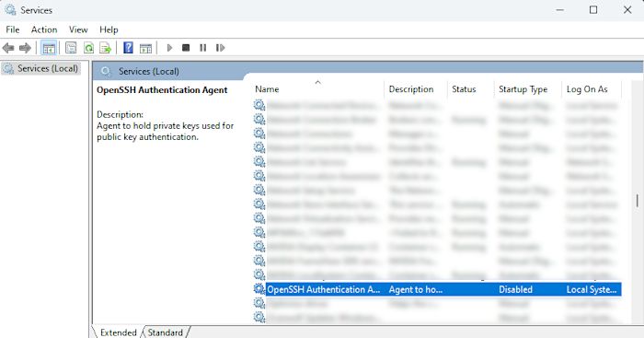
Task: Open the Help question mark icon
Action: coord(128,48)
